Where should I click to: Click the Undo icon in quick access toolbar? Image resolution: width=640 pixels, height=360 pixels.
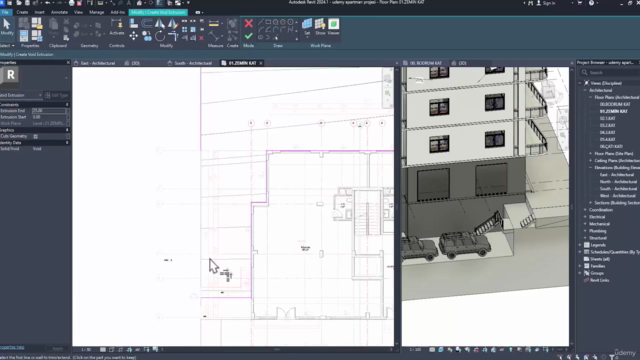pyautogui.click(x=48, y=3)
